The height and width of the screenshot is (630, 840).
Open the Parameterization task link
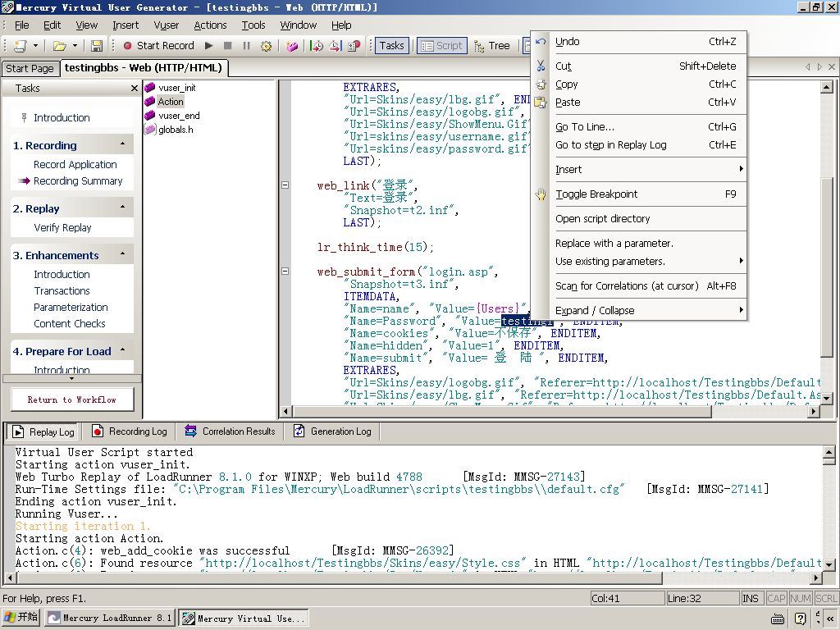pos(71,308)
